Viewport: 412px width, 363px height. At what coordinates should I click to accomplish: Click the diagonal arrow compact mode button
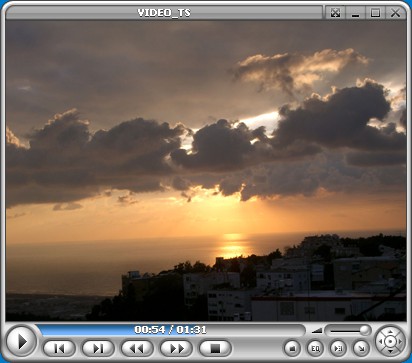(x=361, y=349)
